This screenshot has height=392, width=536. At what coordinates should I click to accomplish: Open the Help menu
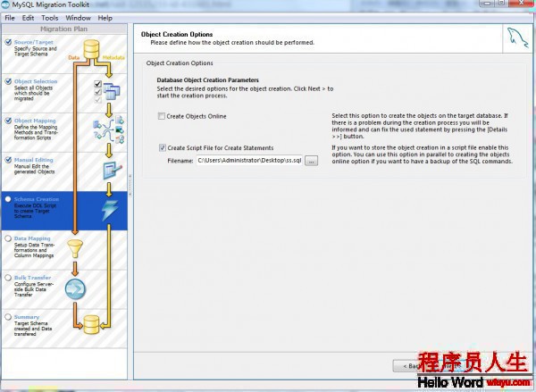tap(105, 18)
